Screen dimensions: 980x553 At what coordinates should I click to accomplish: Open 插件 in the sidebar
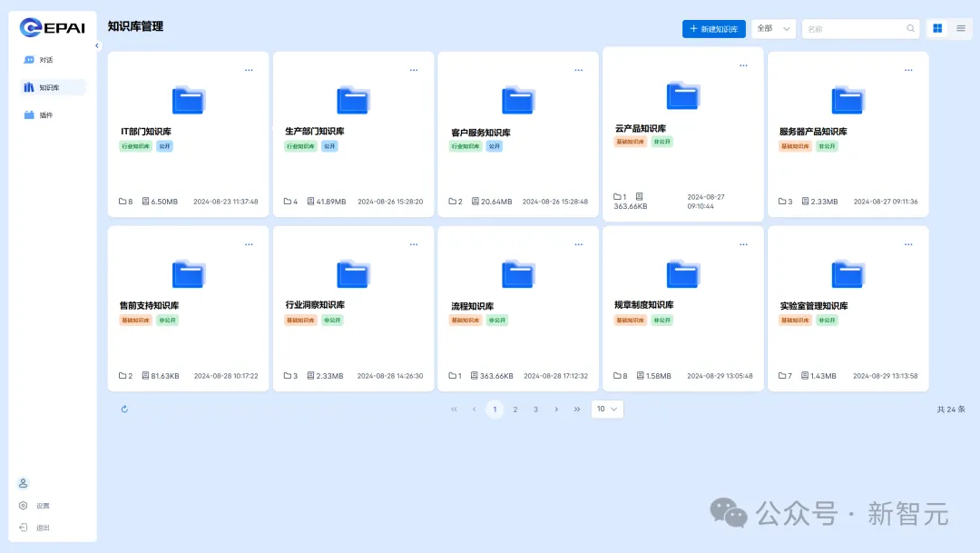tap(45, 115)
